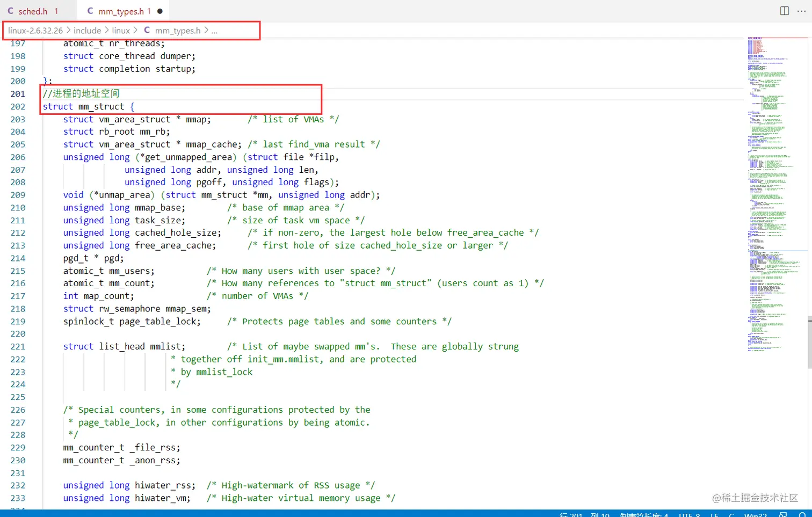Click the Chinese comment on line 201
The width and height of the screenshot is (812, 517).
pyautogui.click(x=81, y=93)
